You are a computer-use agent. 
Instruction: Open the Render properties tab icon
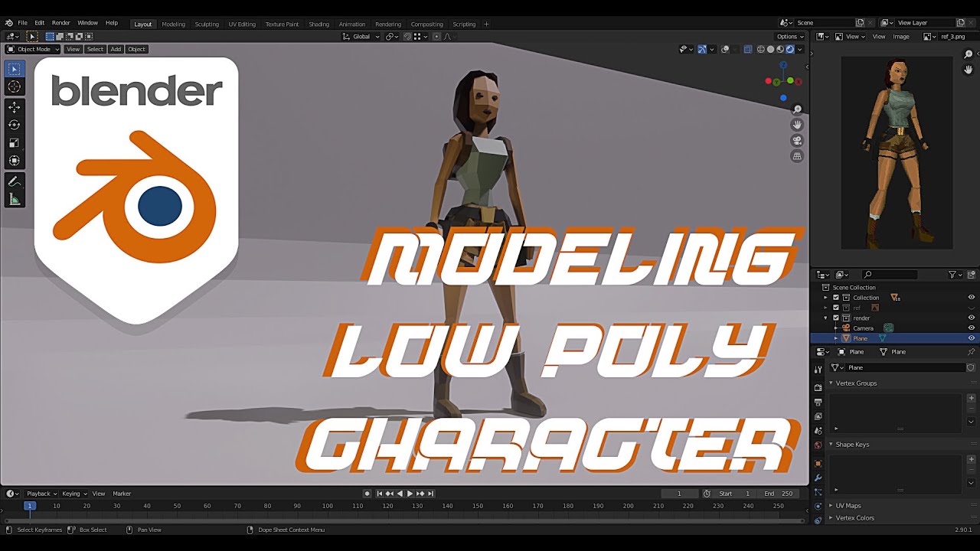818,387
